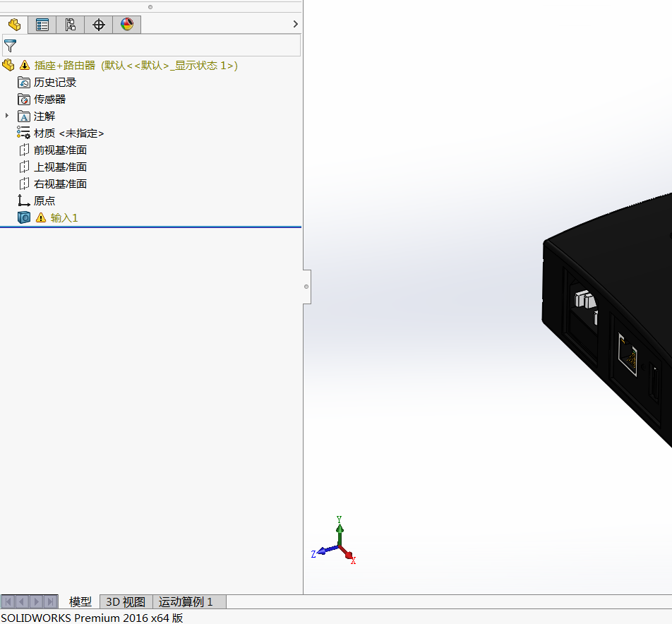Image resolution: width=672 pixels, height=624 pixels.
Task: Select the 上视基准面 top plane
Action: [x=60, y=167]
